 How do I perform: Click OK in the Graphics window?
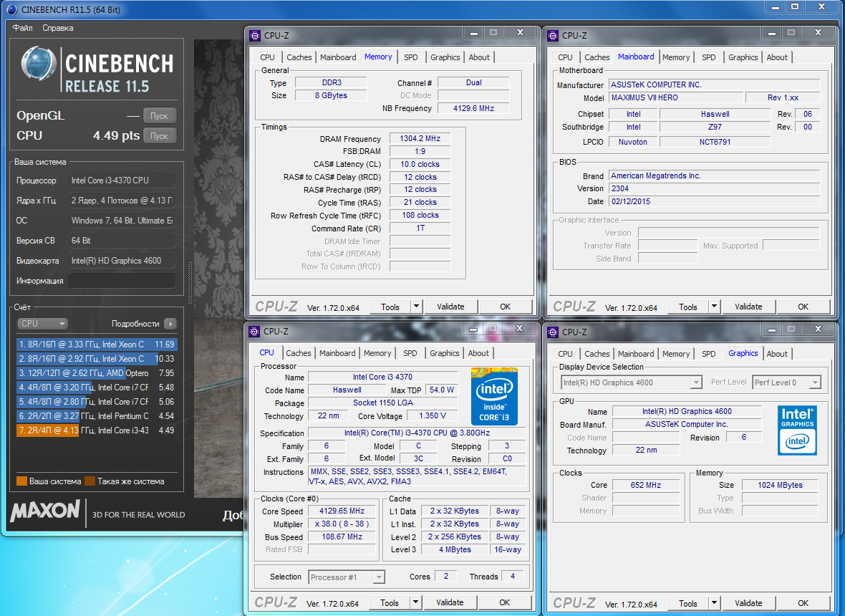pos(803,603)
